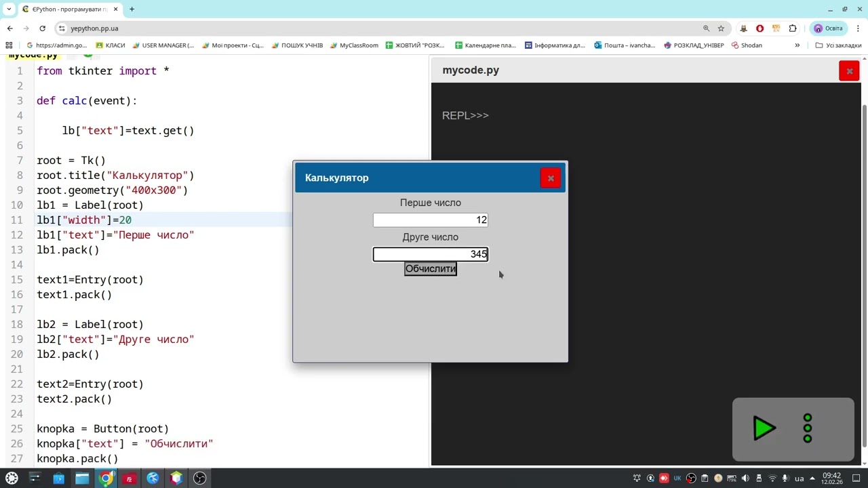Open the Wi-Fi network tray icon
Screen dimensions: 868x488
(x=772, y=479)
